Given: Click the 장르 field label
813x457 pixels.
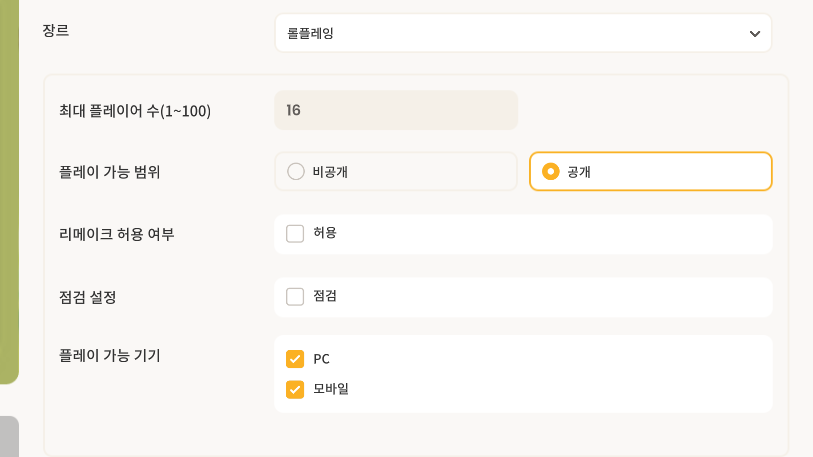Looking at the screenshot, I should click(x=56, y=31).
